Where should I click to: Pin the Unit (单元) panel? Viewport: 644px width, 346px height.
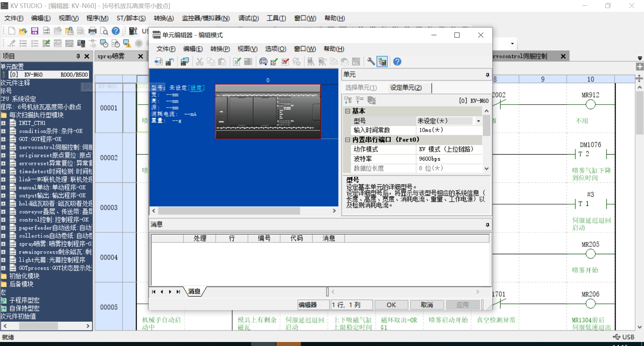487,75
